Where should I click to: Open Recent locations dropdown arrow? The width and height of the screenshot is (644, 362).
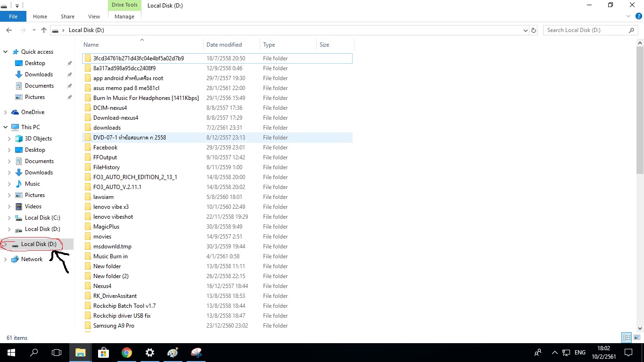point(34,30)
